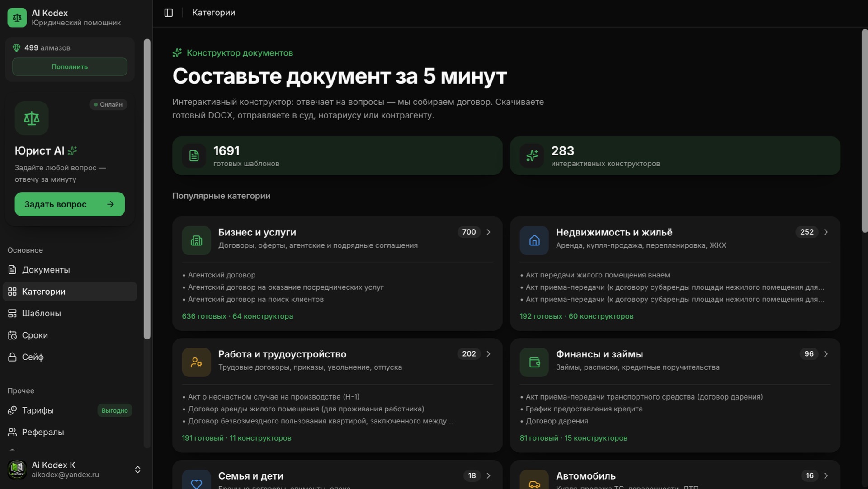The image size is (868, 489).
Task: Open Акт о несчастном случае на производстве
Action: tap(274, 397)
